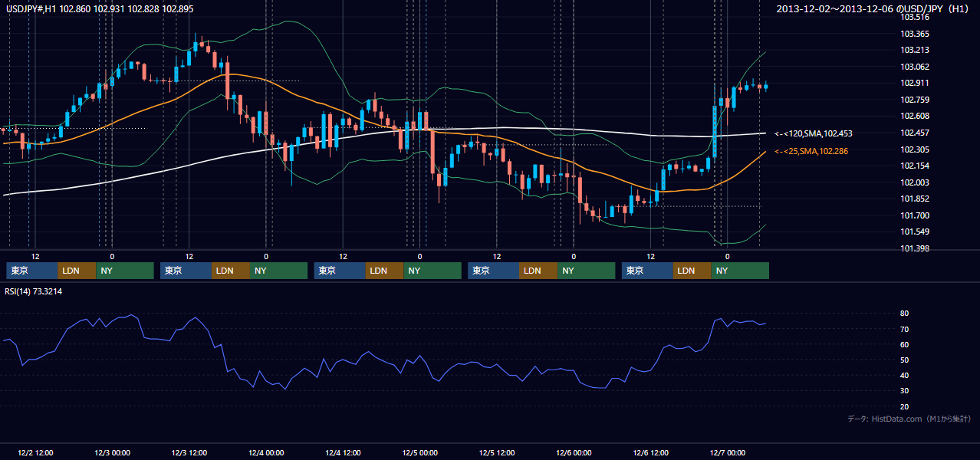The width and height of the screenshot is (980, 460).
Task: Click the 12/5 00:00 date label
Action: [x=419, y=453]
